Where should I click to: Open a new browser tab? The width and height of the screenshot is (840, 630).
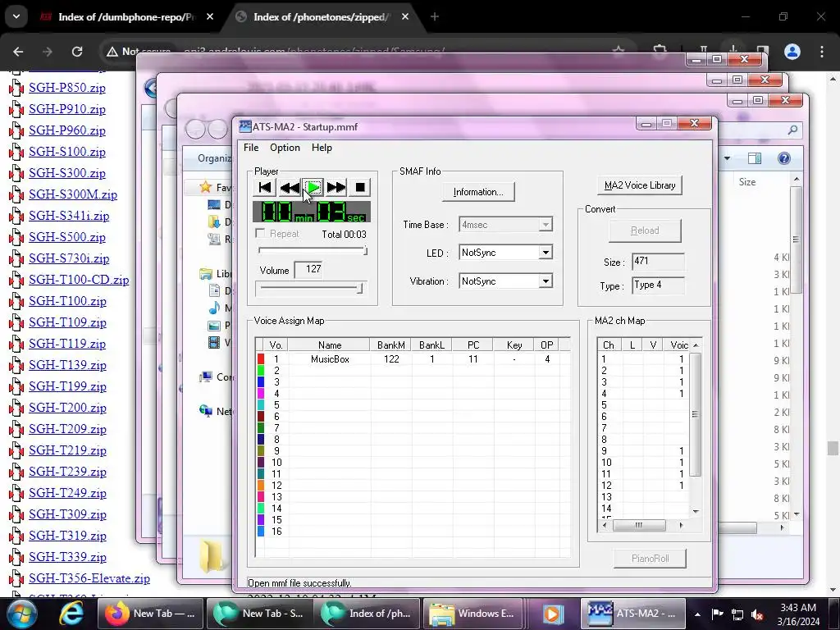[435, 17]
